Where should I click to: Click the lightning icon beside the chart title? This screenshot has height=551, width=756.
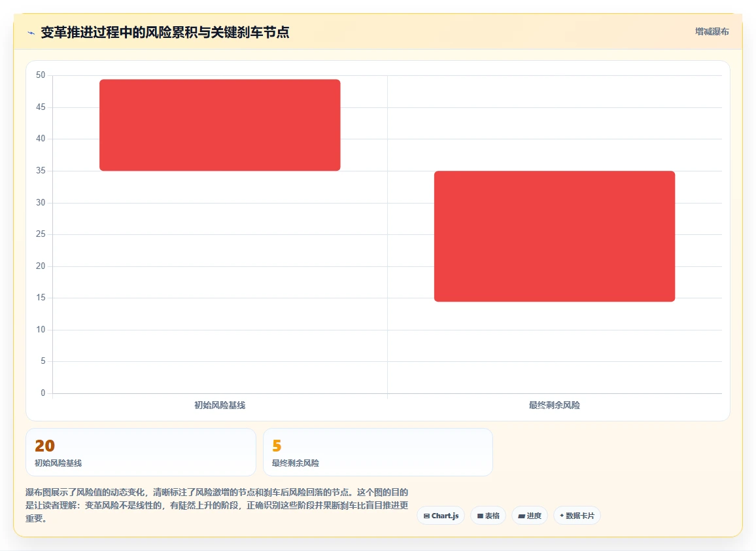(x=31, y=33)
